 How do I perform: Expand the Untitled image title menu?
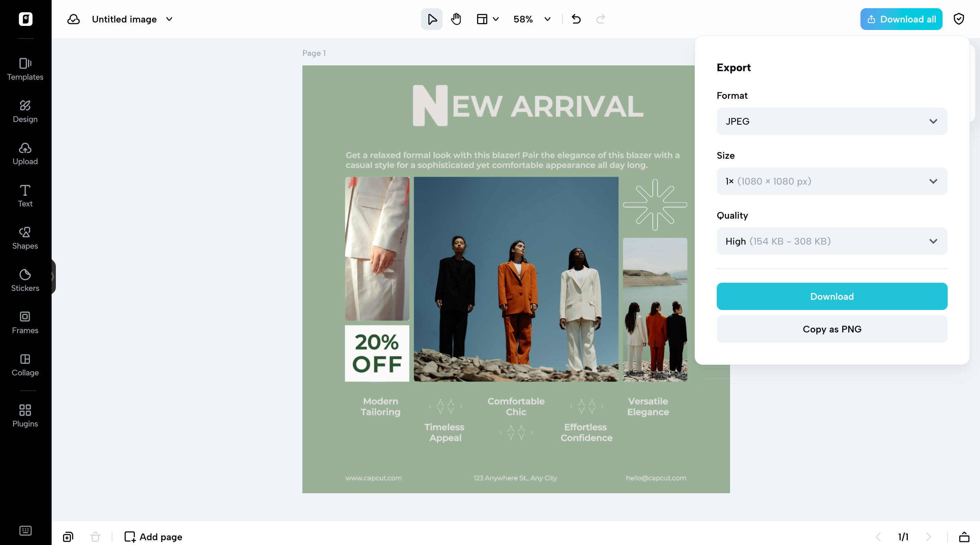(x=169, y=19)
